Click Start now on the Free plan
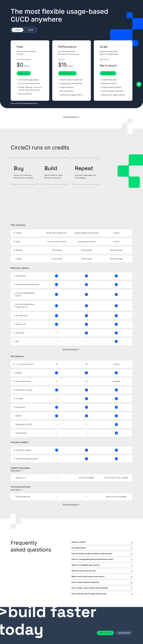 pos(24,73)
